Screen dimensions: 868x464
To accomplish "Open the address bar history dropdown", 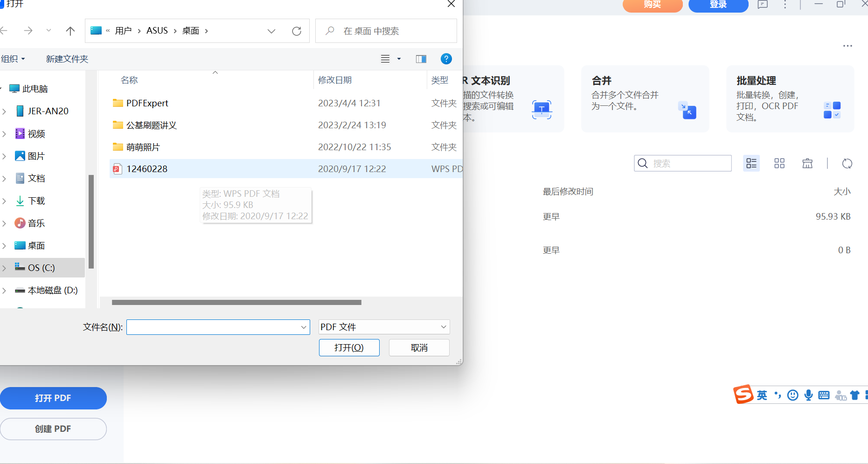I will click(x=271, y=31).
